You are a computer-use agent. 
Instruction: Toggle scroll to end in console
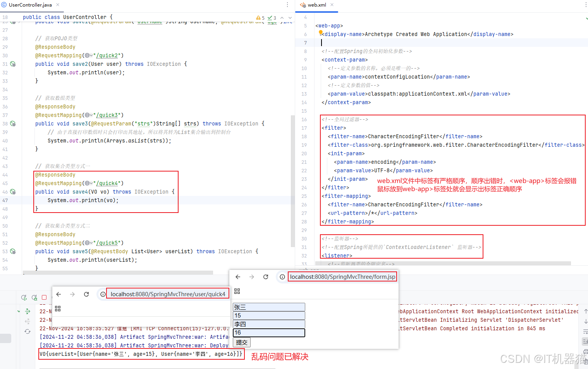coord(585,341)
